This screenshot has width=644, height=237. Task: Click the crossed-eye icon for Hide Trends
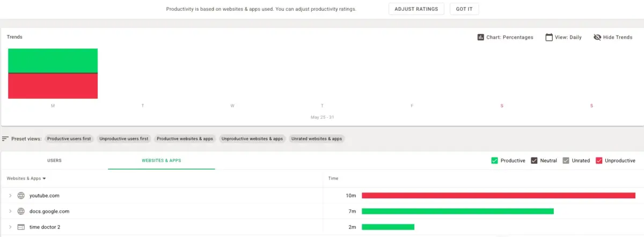tap(597, 37)
